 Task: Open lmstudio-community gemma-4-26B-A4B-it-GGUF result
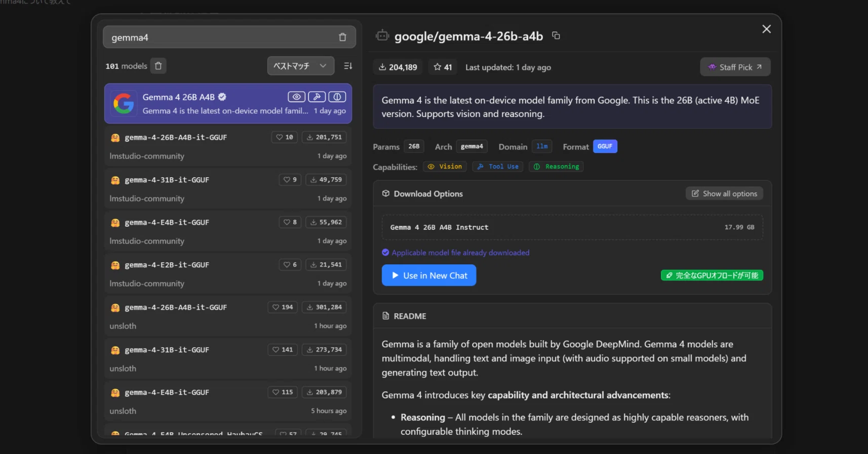228,146
